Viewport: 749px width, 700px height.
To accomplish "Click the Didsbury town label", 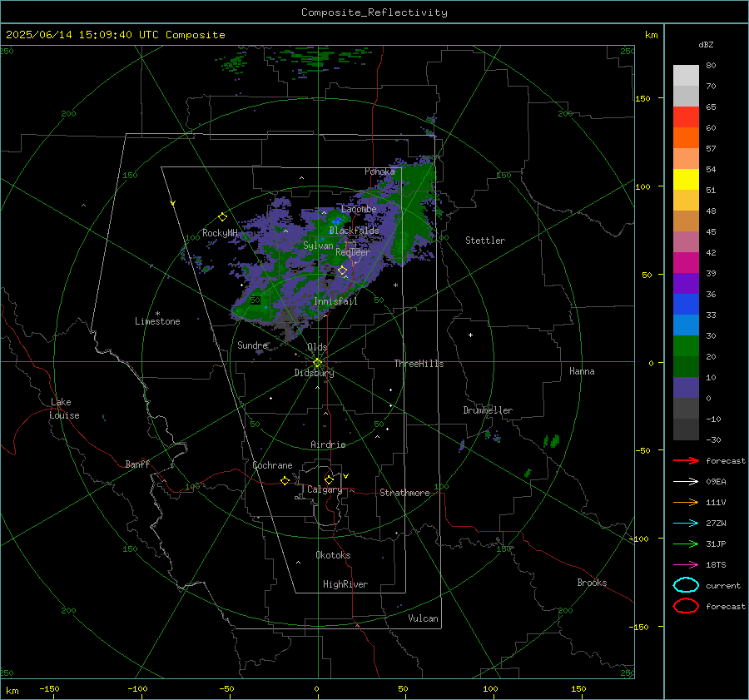I will tap(314, 373).
